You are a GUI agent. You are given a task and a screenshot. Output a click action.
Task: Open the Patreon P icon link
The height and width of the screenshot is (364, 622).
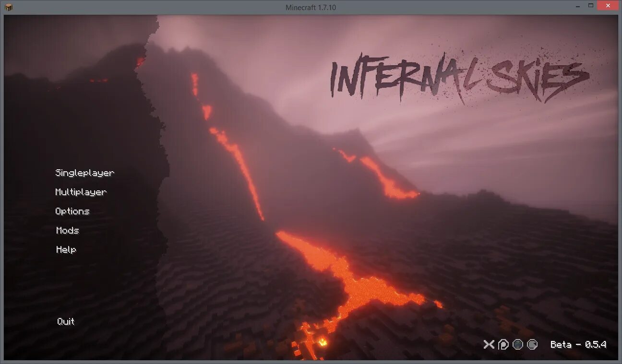click(503, 344)
